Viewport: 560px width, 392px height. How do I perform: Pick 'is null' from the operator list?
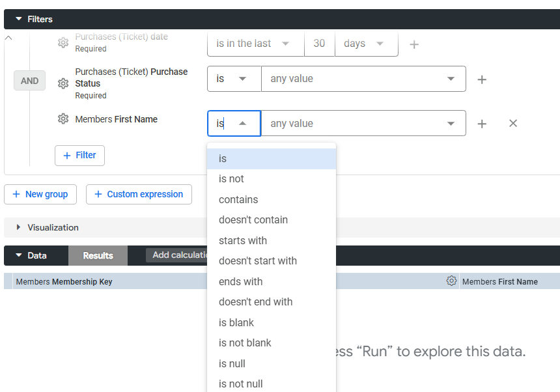[x=272, y=364]
